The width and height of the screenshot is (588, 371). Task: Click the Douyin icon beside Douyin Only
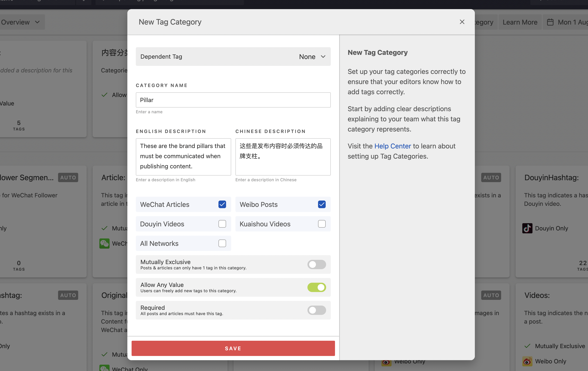pos(527,228)
